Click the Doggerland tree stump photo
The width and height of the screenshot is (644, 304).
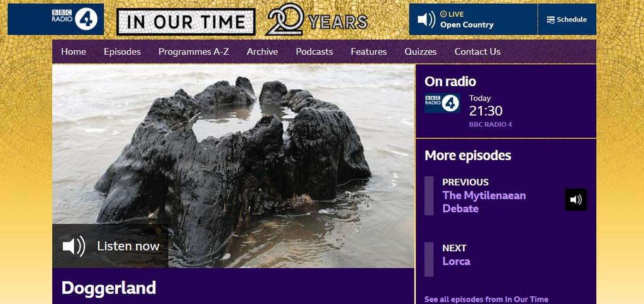pyautogui.click(x=233, y=166)
